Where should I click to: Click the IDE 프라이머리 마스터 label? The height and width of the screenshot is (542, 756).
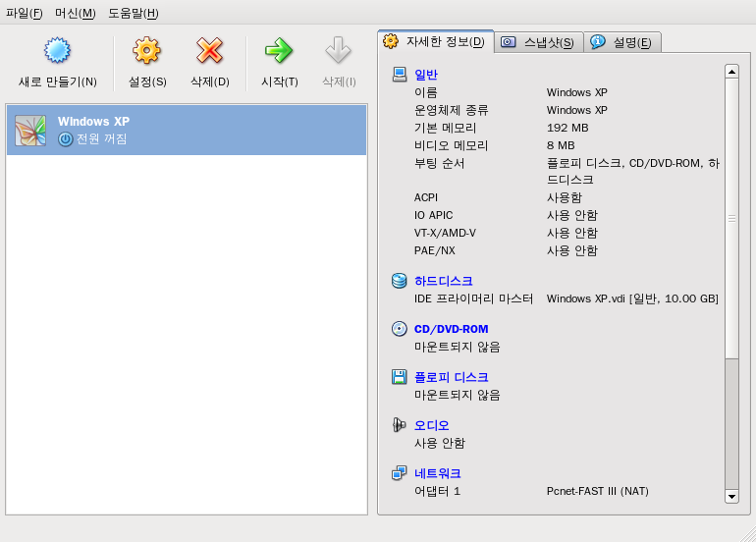point(473,298)
